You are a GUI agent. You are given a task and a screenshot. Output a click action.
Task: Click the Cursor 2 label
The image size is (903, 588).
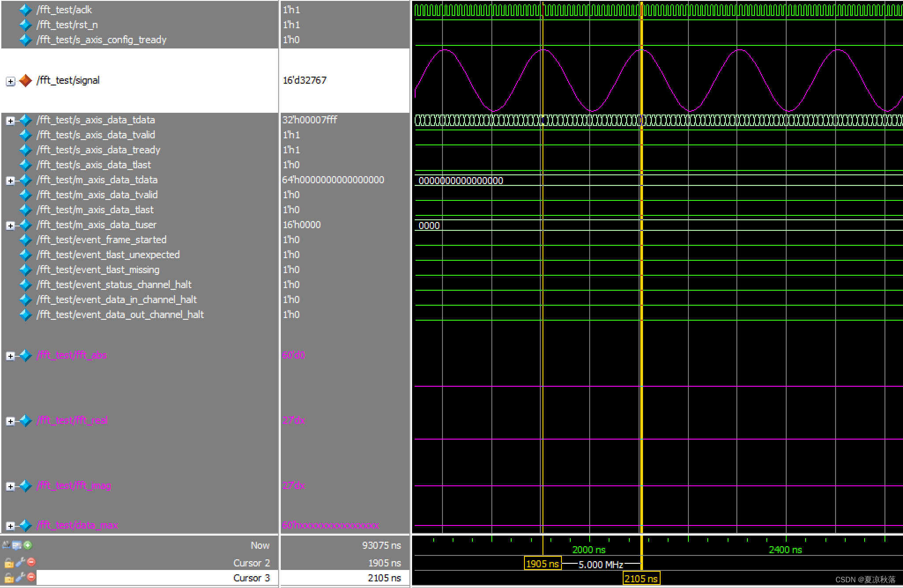[252, 563]
